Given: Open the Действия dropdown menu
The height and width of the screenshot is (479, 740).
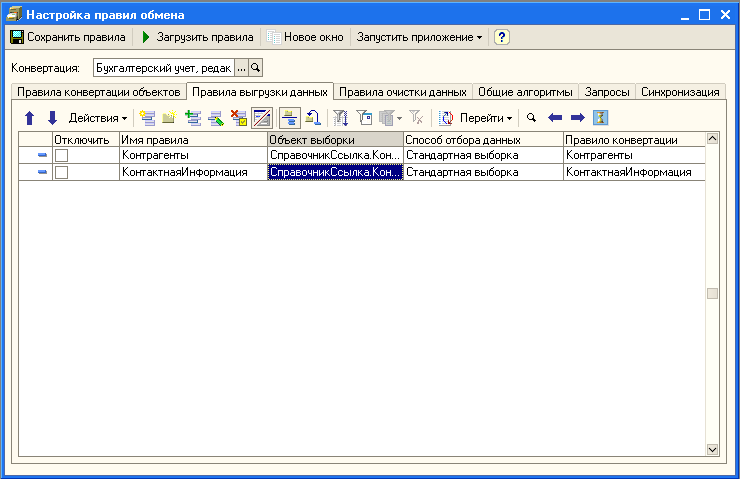Looking at the screenshot, I should click(97, 118).
